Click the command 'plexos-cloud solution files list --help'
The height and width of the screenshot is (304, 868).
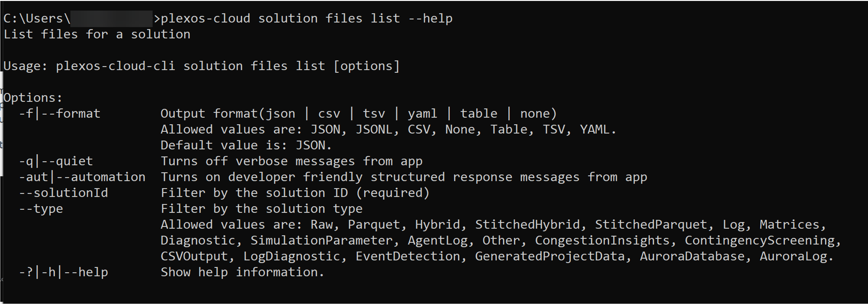(x=307, y=19)
